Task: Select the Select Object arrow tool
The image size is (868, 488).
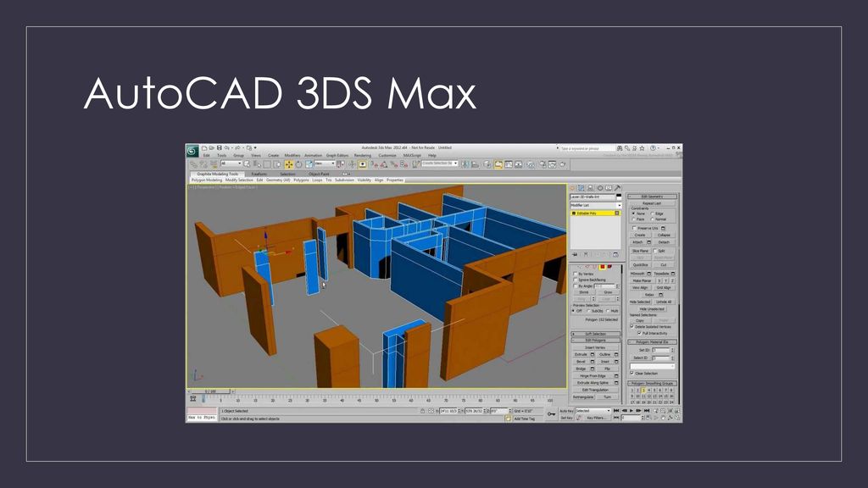Action: pos(247,164)
